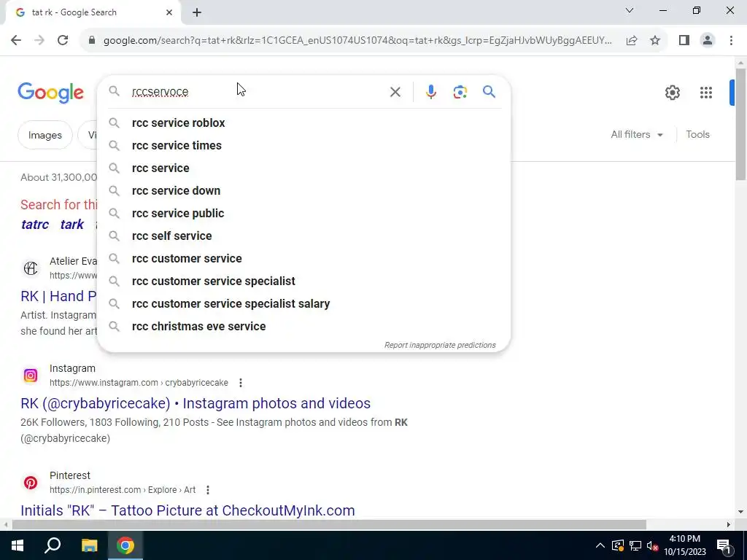Open options for Instagram result
747x560 pixels.
tap(241, 382)
